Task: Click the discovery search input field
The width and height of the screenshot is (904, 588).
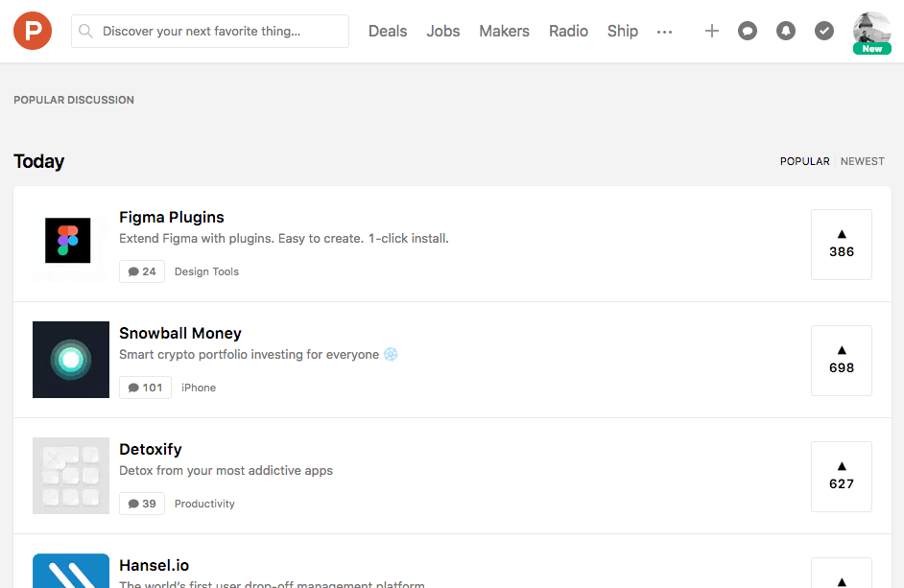Action: point(209,31)
